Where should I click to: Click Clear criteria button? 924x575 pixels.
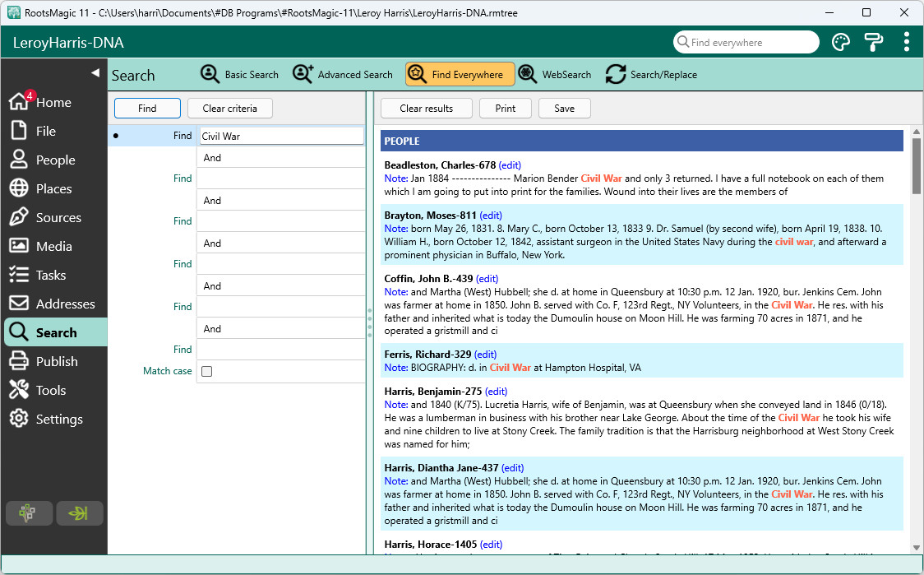click(230, 109)
